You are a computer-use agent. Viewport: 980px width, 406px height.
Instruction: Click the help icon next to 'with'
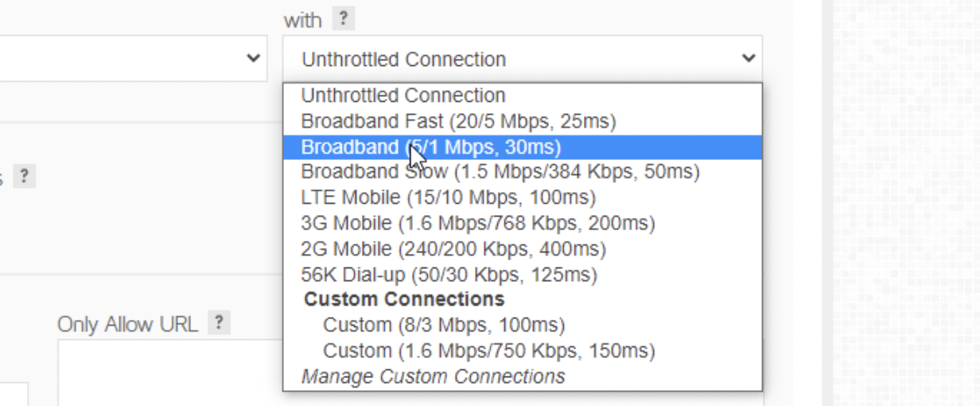[343, 19]
